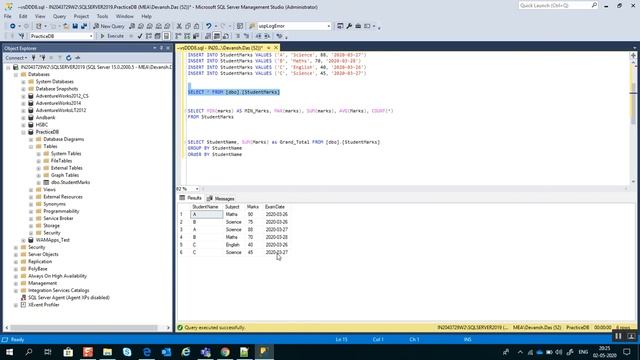This screenshot has height=360, width=640.
Task: Toggle Include Live Query Statistics
Action: click(187, 36)
